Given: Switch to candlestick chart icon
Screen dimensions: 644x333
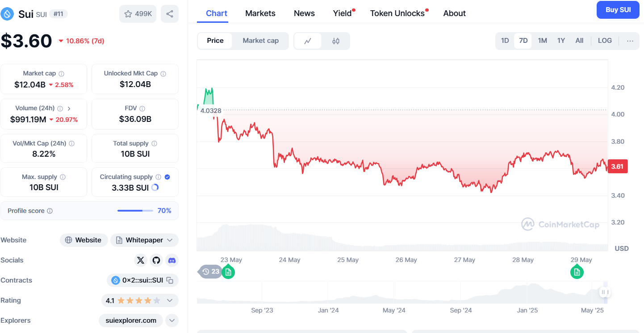Looking at the screenshot, I should pos(336,41).
